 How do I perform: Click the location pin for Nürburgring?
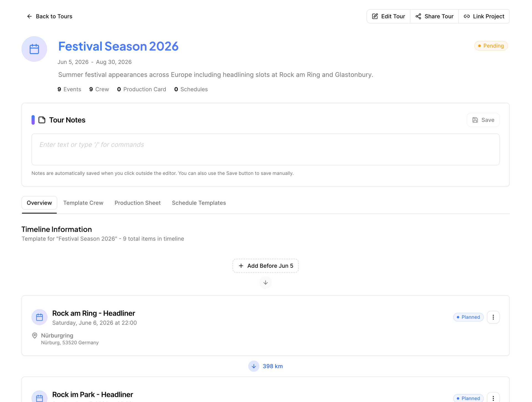34,335
